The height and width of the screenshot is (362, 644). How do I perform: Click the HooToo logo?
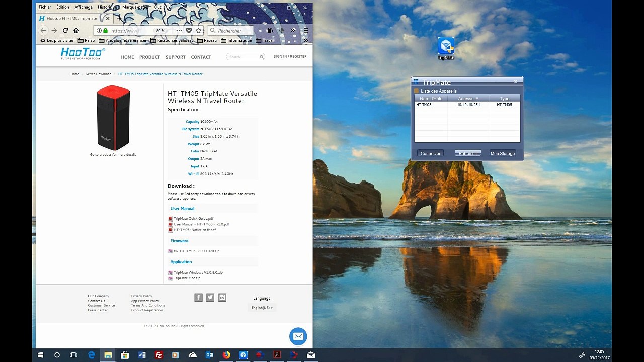coord(83,53)
